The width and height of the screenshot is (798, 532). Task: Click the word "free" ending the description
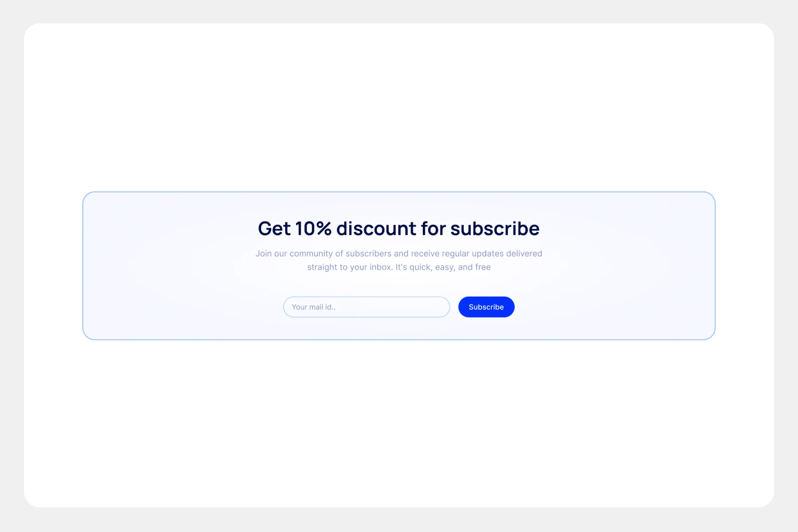point(483,267)
